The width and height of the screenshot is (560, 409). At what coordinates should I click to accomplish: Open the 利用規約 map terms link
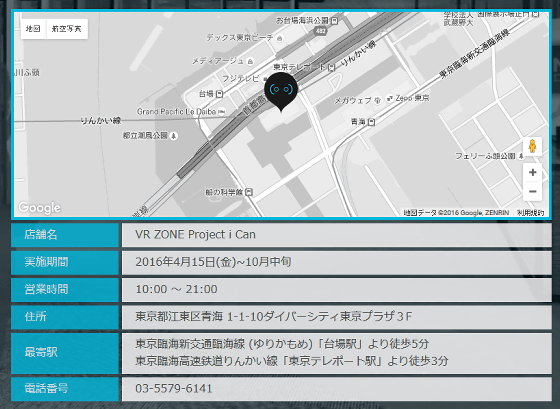(530, 213)
